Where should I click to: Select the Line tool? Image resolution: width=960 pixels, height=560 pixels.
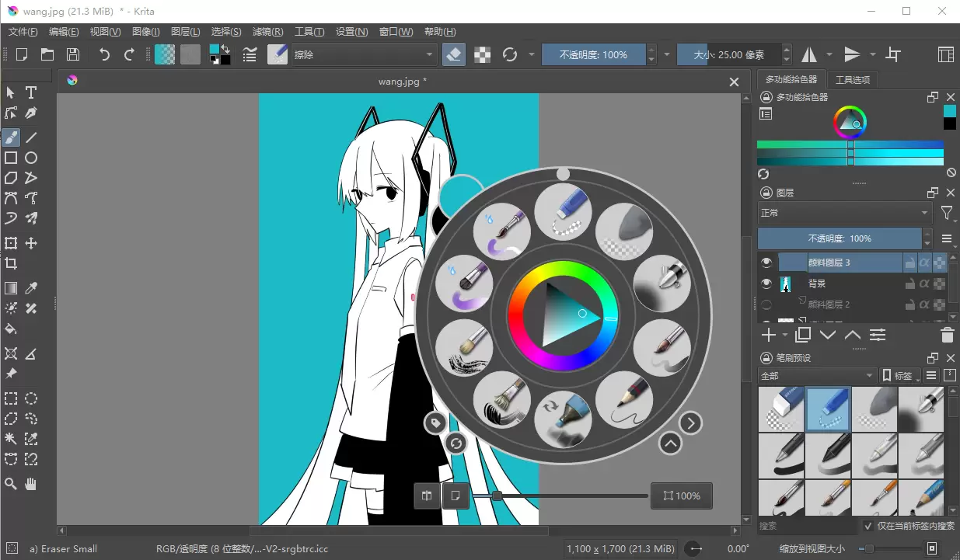point(31,137)
